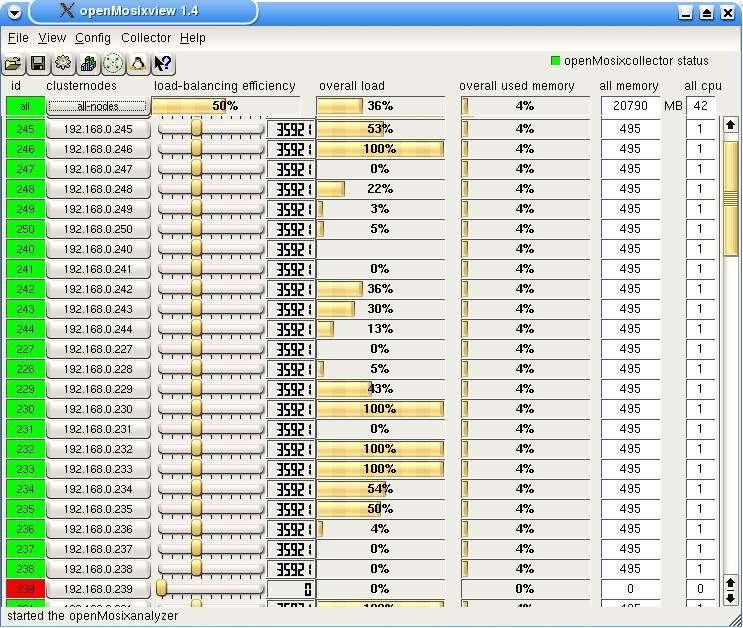Click the 192.168.0.237 node button
Screen dimensions: 743x628
(98, 549)
